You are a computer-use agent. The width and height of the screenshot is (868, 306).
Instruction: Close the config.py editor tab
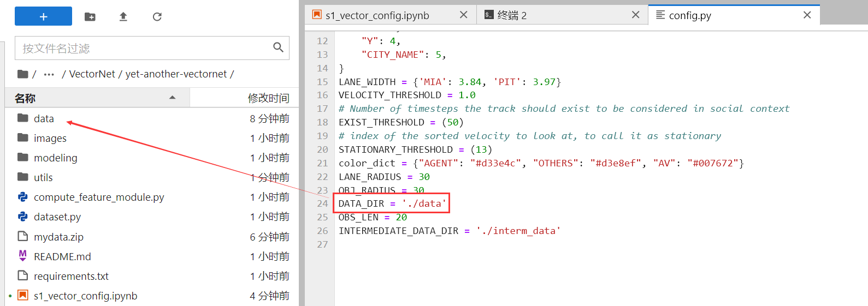pos(807,15)
